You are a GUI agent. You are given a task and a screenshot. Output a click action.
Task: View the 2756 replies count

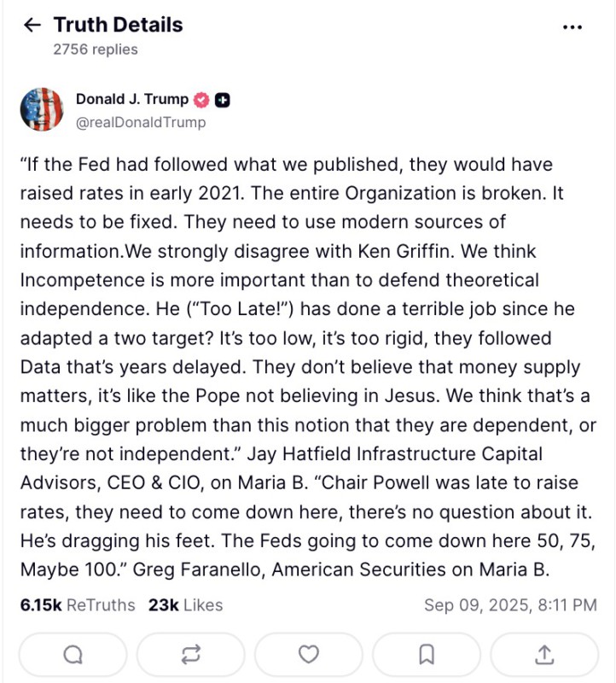point(95,50)
